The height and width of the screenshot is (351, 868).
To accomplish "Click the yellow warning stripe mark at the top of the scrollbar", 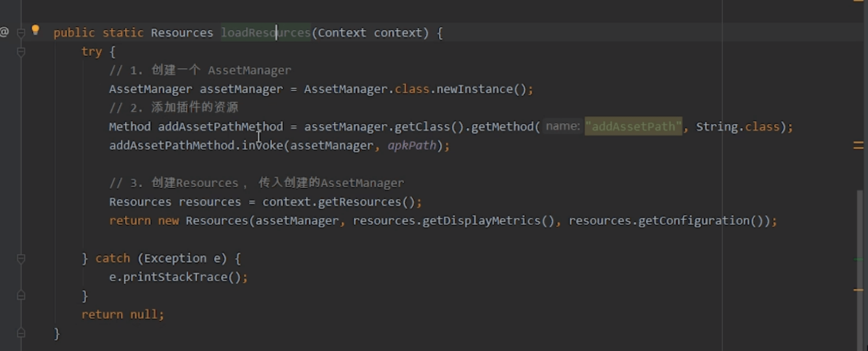I will pos(858,1).
